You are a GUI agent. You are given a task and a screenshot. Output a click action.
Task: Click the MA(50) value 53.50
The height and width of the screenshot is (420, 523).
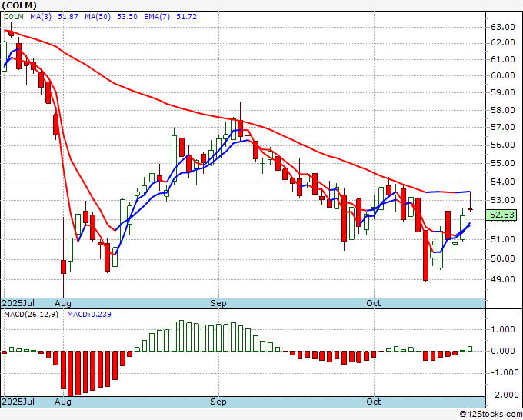127,16
